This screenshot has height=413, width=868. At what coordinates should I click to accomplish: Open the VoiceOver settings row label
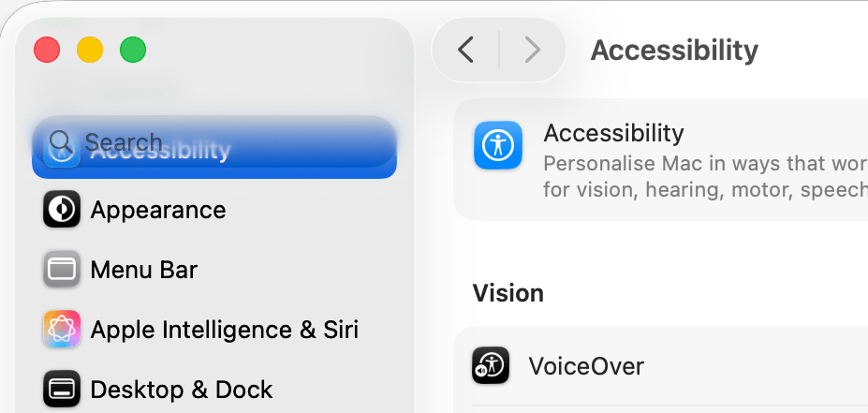[586, 365]
